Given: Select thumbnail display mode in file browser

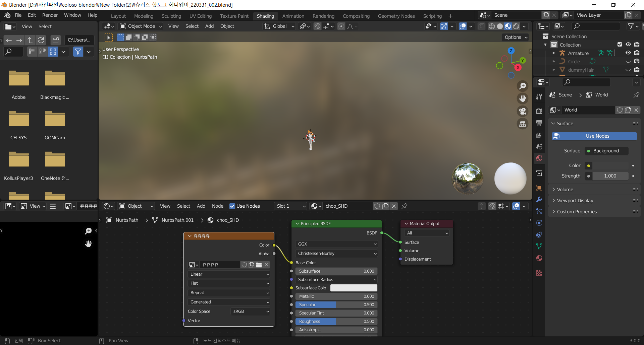Looking at the screenshot, I should [53, 52].
